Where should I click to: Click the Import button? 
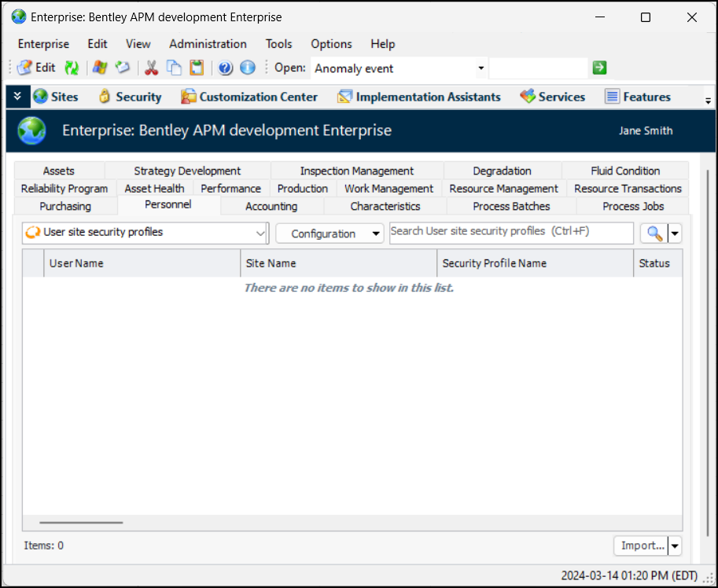pyautogui.click(x=640, y=546)
